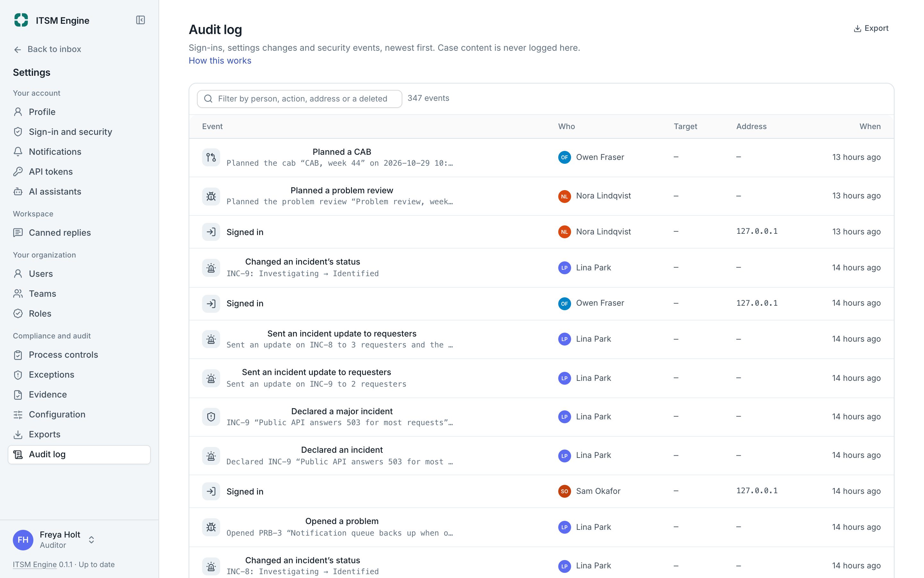Click the FH Freya Holt avatar
This screenshot has height=578, width=924.
23,540
